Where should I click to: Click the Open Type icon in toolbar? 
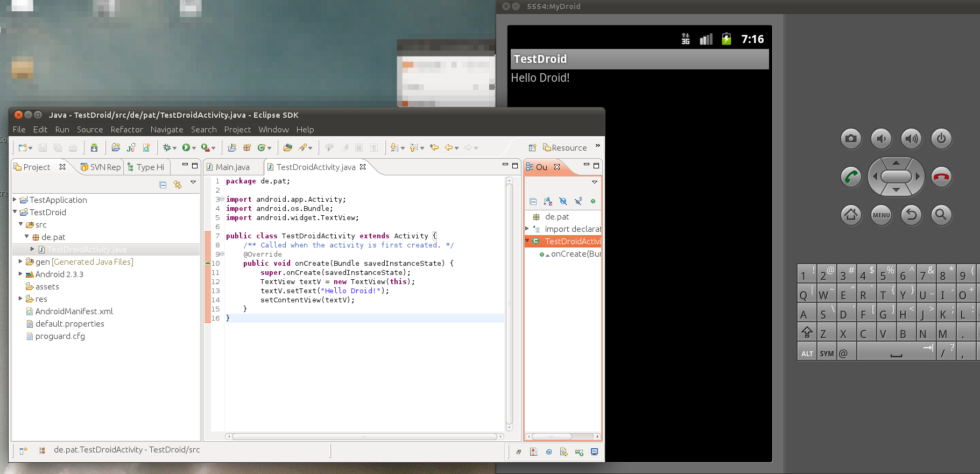pyautogui.click(x=288, y=147)
